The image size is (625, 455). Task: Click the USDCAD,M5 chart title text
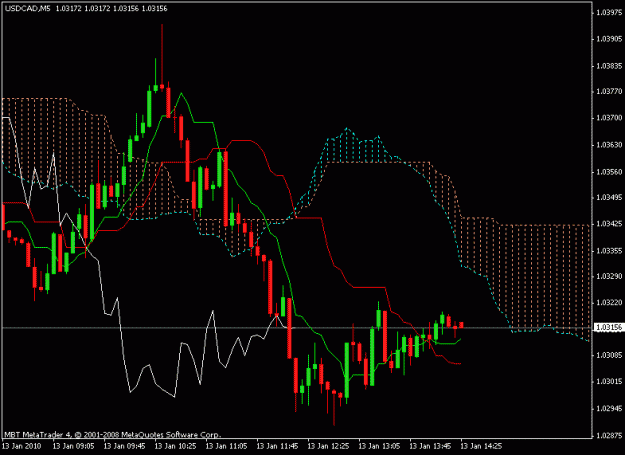(28, 8)
